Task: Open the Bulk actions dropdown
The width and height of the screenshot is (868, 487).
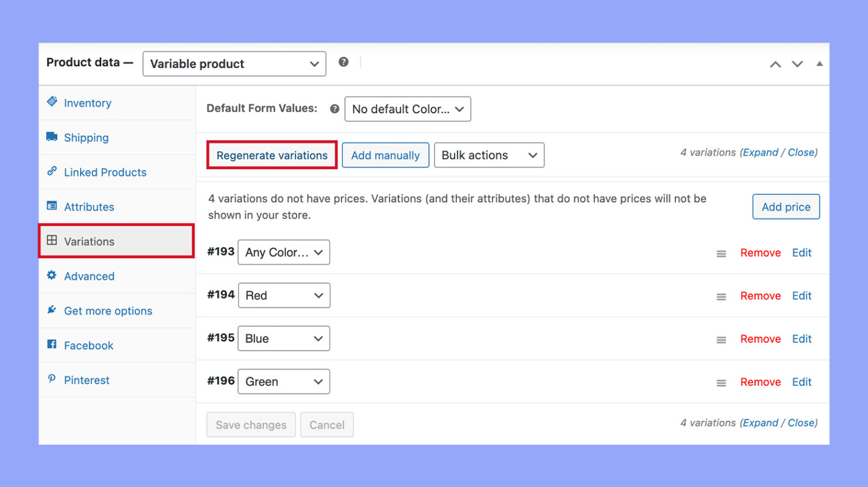Action: pyautogui.click(x=489, y=155)
